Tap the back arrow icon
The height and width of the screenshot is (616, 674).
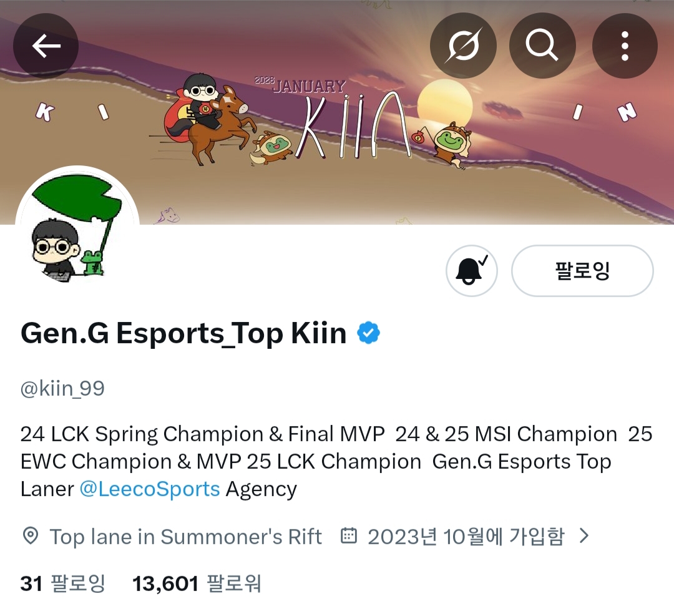(46, 46)
